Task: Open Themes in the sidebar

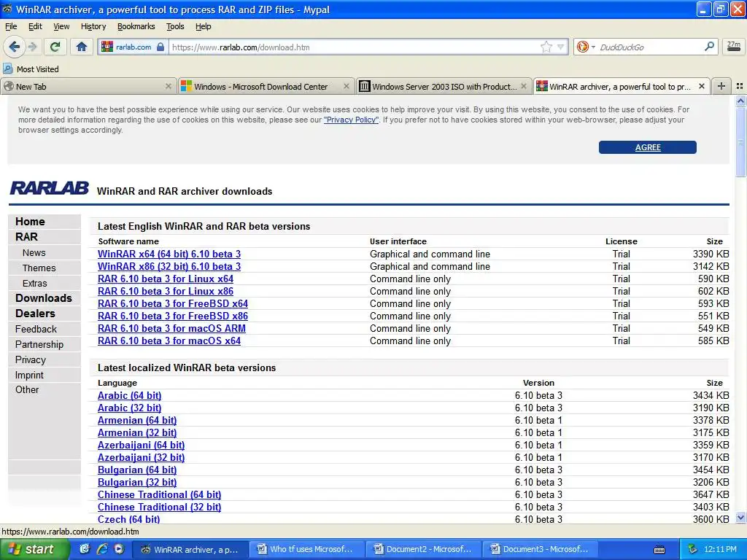Action: coord(39,268)
